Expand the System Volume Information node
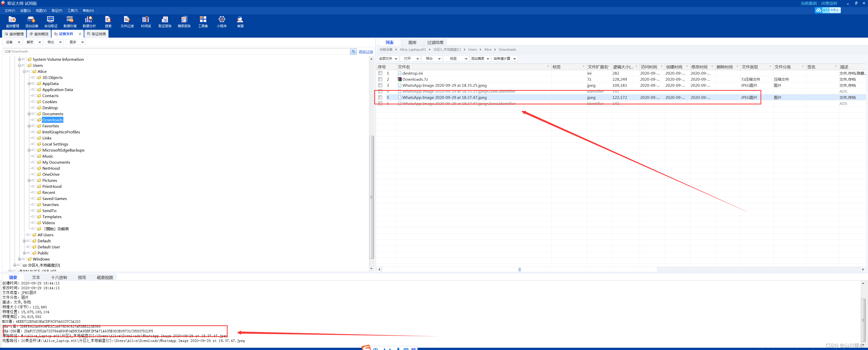The width and height of the screenshot is (868, 350). 19,59
